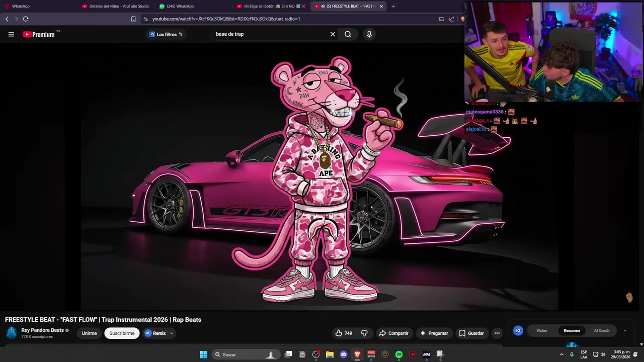Share the video with Compartir
The image size is (644, 362).
[393, 333]
